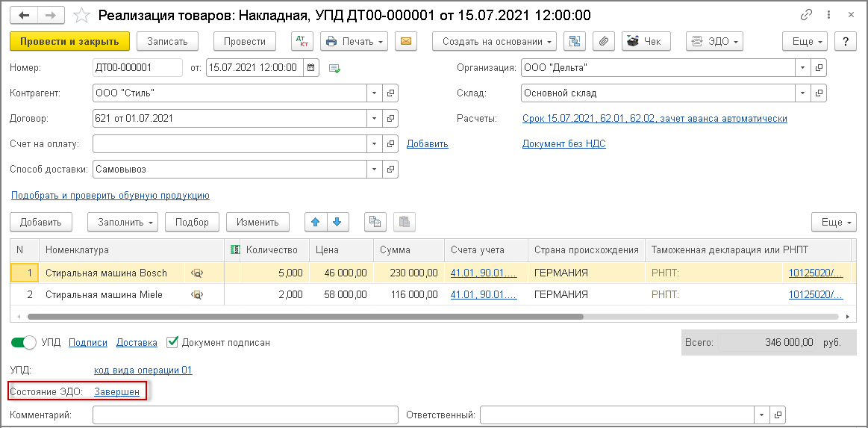Move the table row up with blue arrow
This screenshot has height=428, width=868.
[x=316, y=222]
